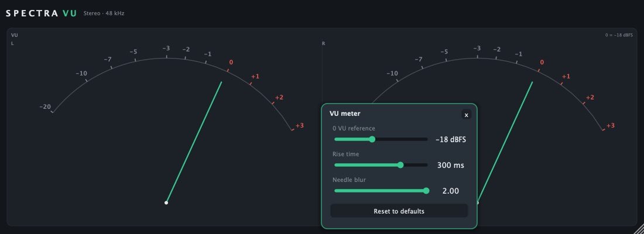Click the -18 dBFS reference value
The height and width of the screenshot is (234, 644).
coord(451,140)
